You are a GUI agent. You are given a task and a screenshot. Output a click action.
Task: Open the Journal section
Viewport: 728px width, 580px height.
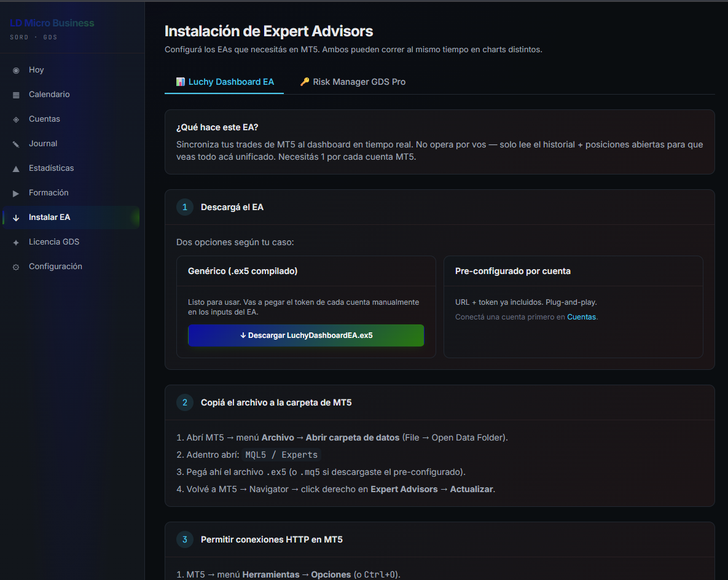[x=71, y=144]
